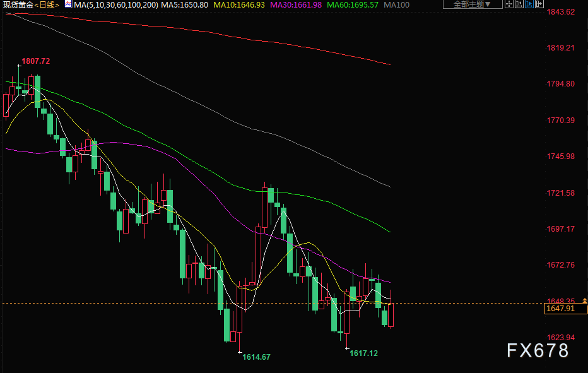Click the MA100 label
The height and width of the screenshot is (373, 588).
[x=396, y=5]
